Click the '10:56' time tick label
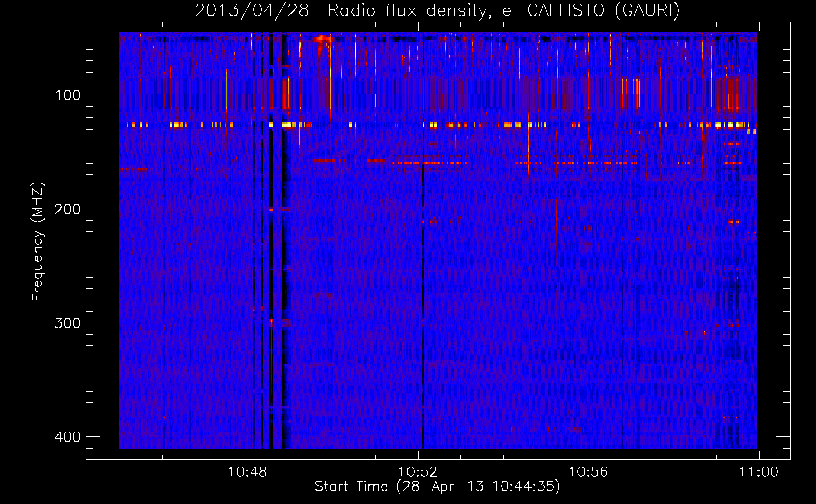 (588, 472)
